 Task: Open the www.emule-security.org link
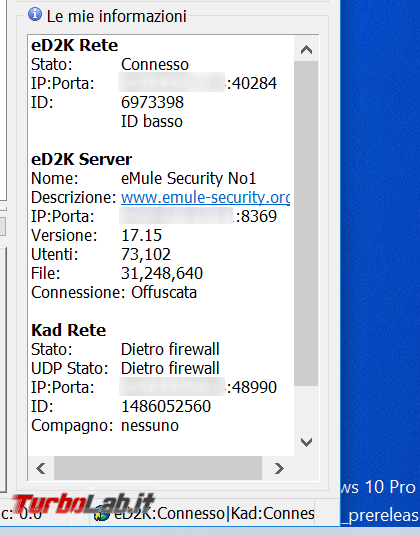[205, 197]
